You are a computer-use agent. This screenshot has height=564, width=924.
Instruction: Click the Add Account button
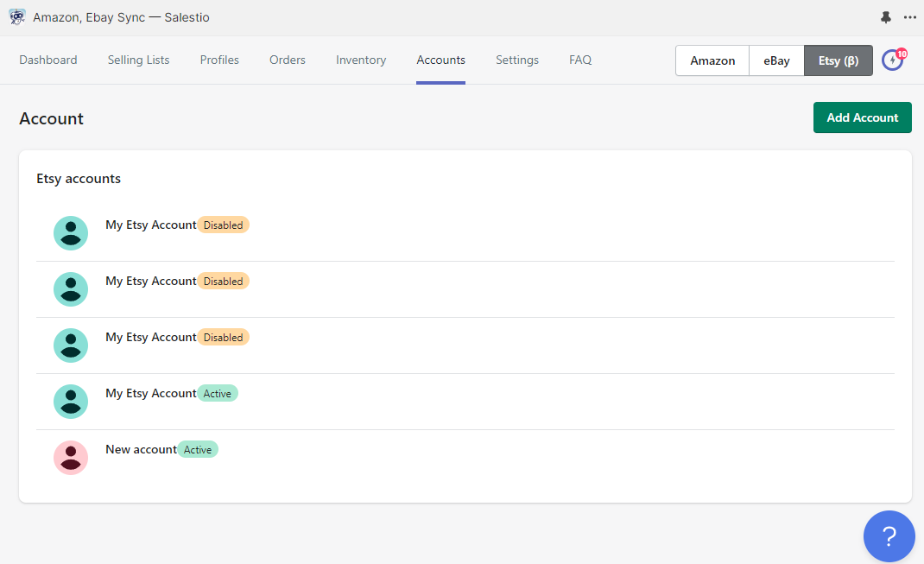click(x=862, y=117)
